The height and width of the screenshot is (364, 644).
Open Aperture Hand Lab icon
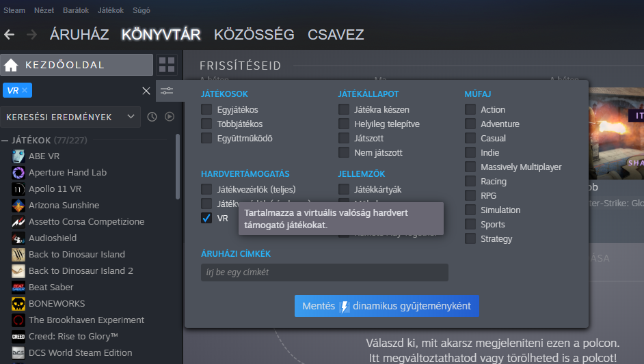(18, 172)
